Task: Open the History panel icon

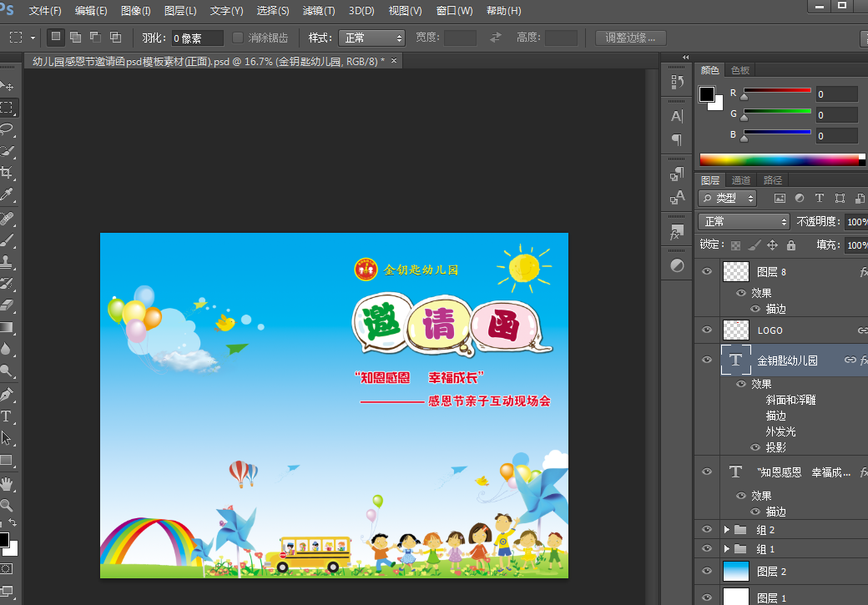Action: pos(677,82)
